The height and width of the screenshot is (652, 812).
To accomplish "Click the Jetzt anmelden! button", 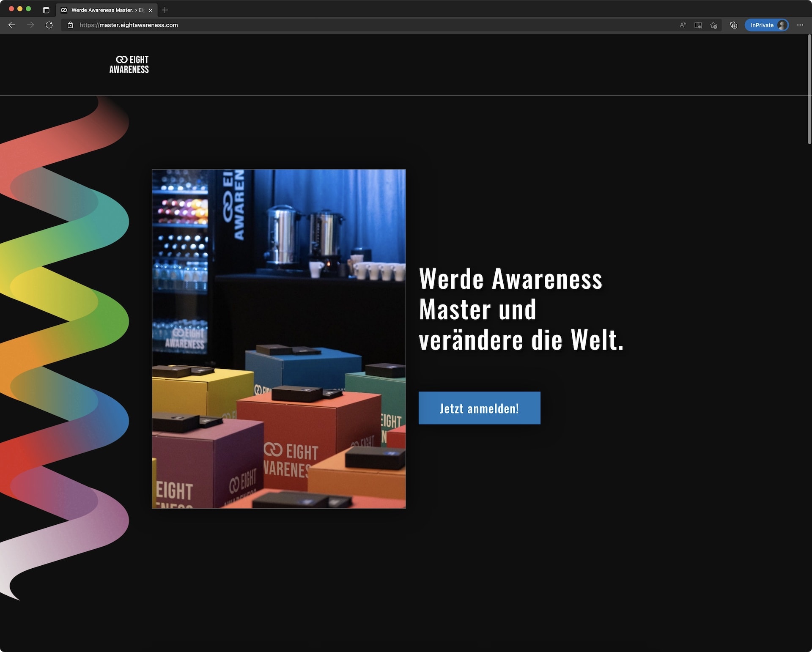I will pos(479,408).
